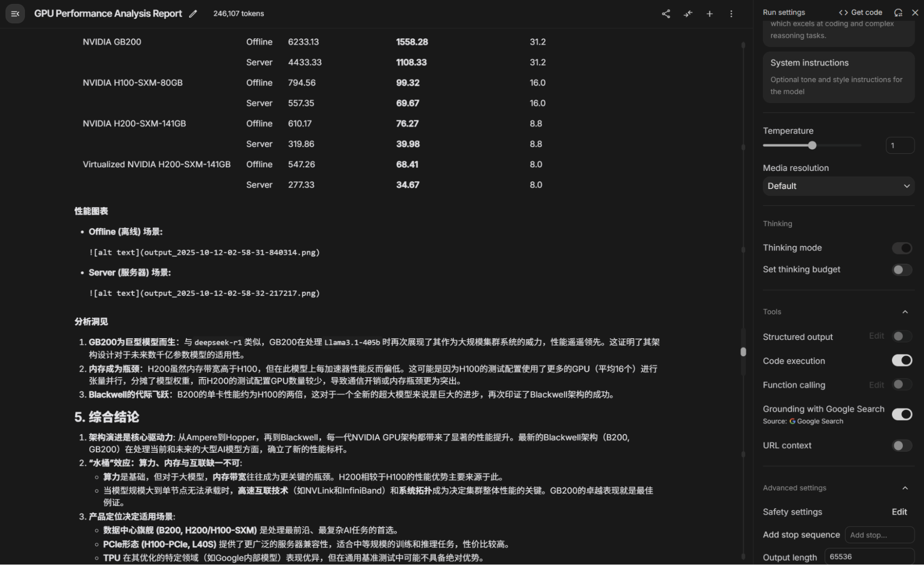924x565 pixels.
Task: Turn off Grounding with Google Search
Action: pyautogui.click(x=902, y=414)
